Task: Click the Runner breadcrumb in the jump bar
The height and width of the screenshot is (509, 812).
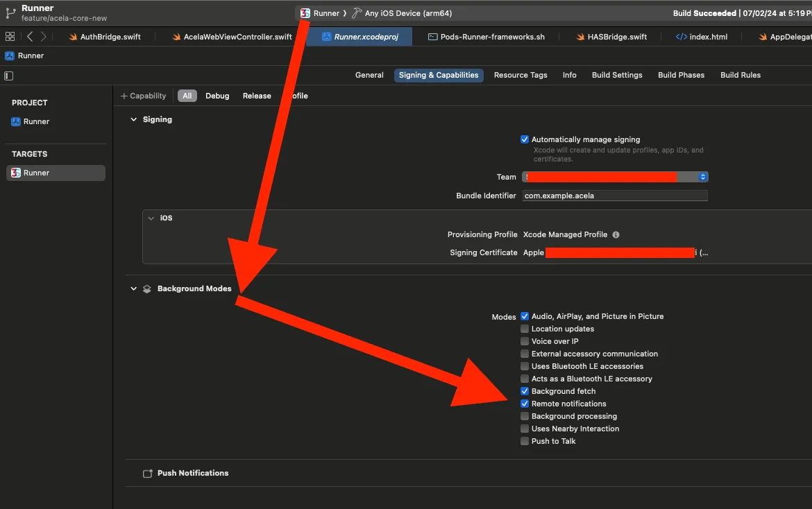Action: click(31, 56)
